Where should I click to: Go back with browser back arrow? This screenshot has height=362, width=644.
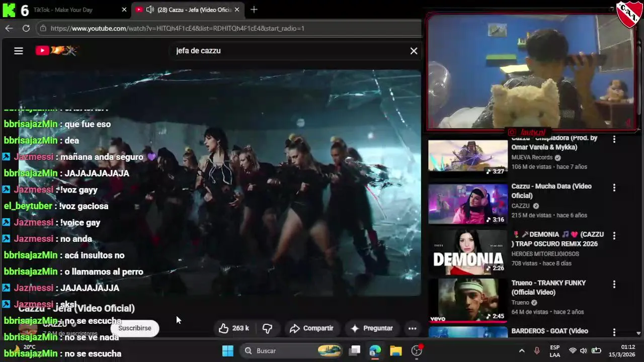click(9, 28)
